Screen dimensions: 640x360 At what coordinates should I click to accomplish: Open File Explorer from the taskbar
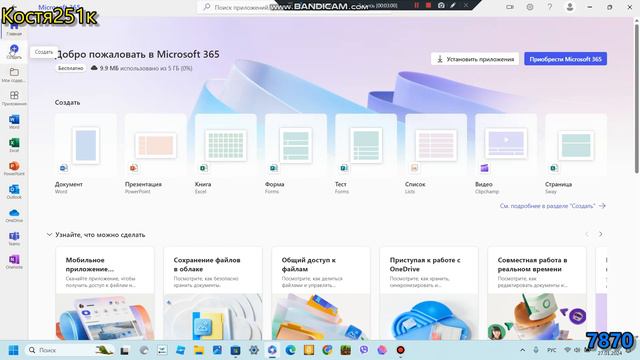(199, 350)
